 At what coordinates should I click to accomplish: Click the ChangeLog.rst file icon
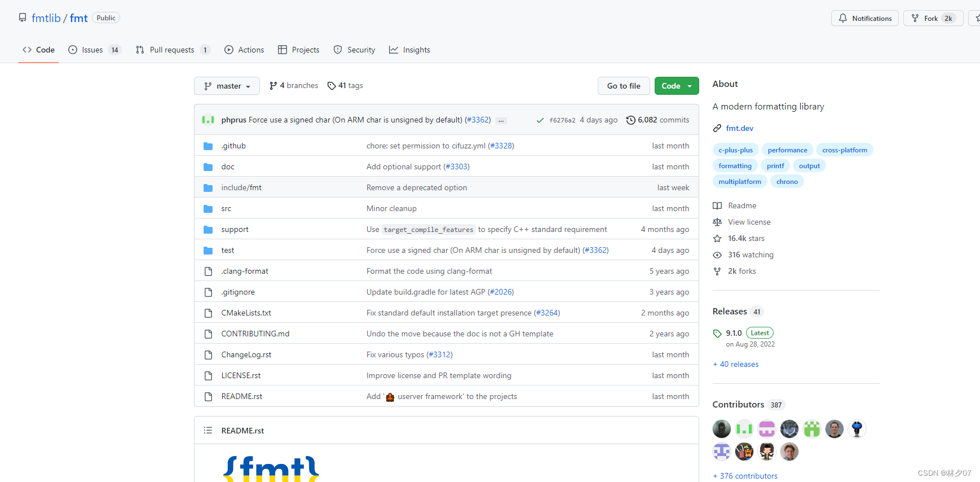pos(208,354)
